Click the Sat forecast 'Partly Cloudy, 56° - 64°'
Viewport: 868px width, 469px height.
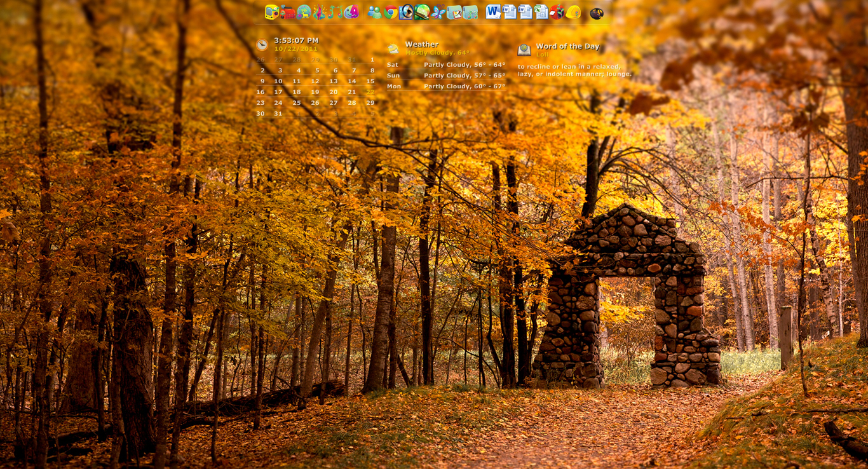click(465, 64)
